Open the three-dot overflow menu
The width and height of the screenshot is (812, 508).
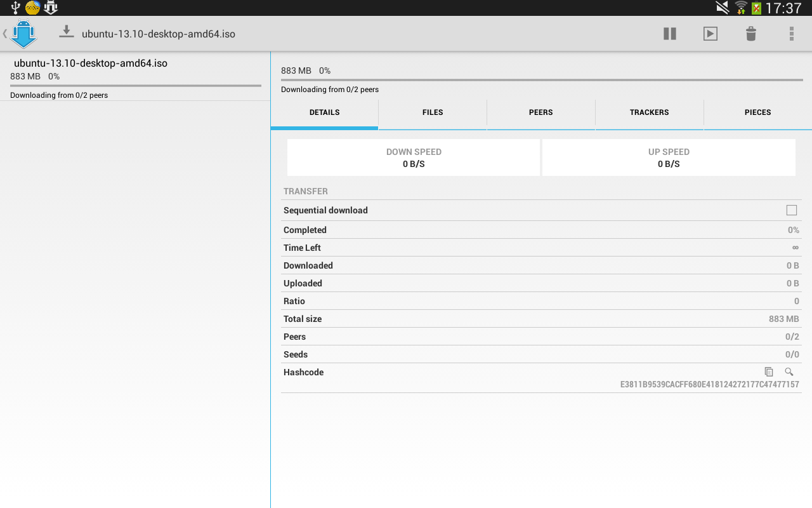[792, 34]
